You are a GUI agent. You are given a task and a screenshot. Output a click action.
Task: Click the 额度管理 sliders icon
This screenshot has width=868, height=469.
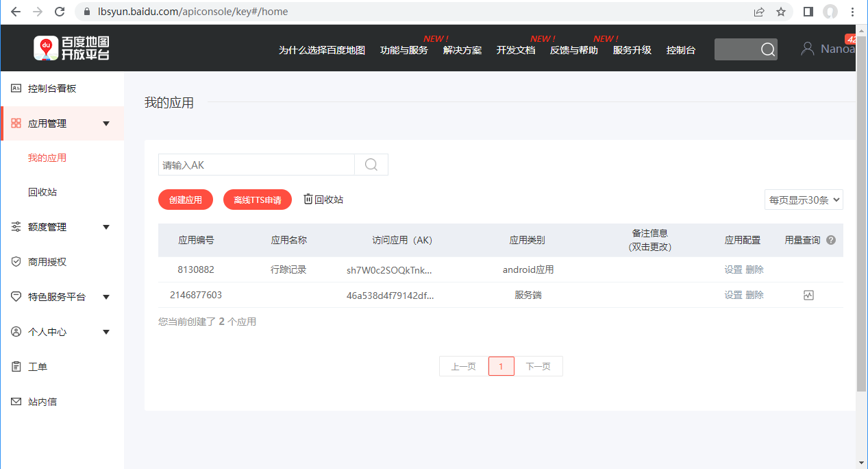coord(16,227)
